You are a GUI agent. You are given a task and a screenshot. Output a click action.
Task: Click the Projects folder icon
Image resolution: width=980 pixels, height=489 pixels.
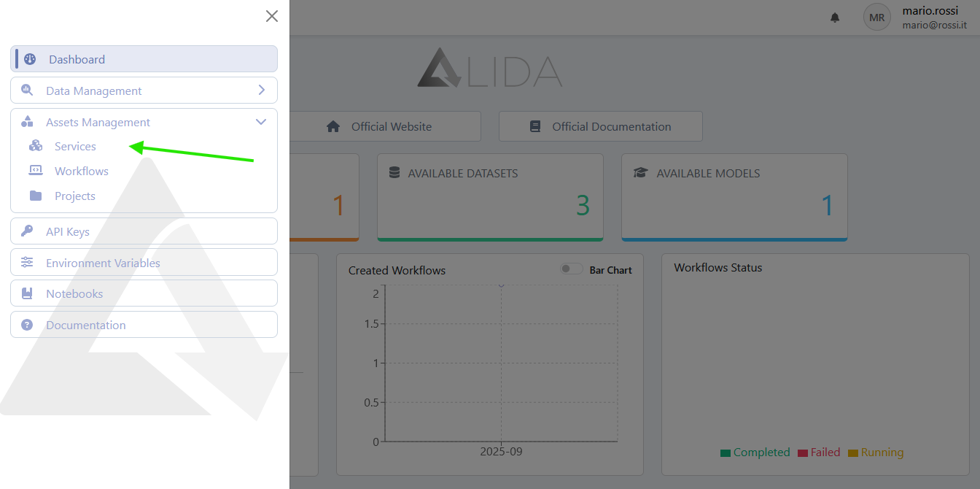pos(36,196)
